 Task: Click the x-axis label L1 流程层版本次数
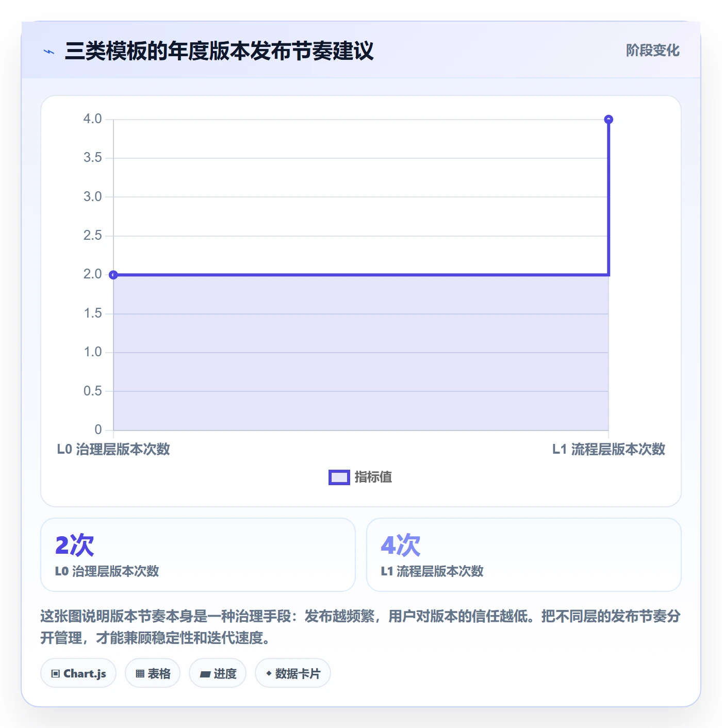[609, 449]
